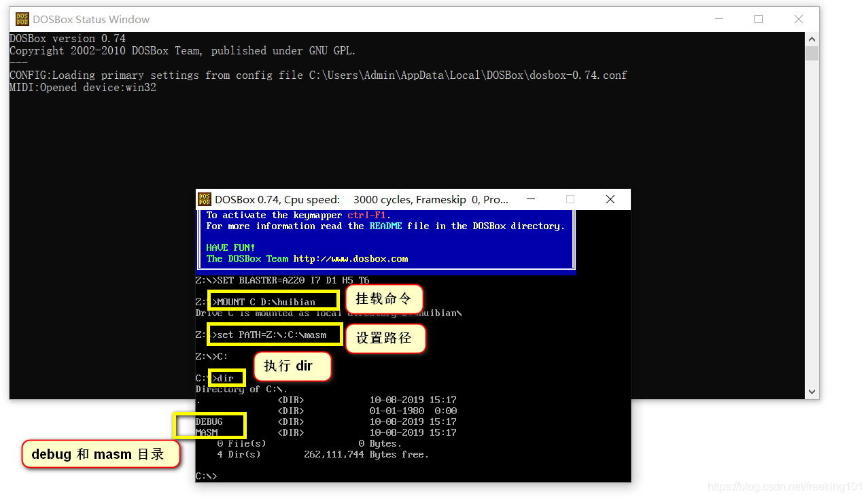Click the 'To activate the keymapper' line
Screen dimensions: 868x499
click(x=299, y=215)
